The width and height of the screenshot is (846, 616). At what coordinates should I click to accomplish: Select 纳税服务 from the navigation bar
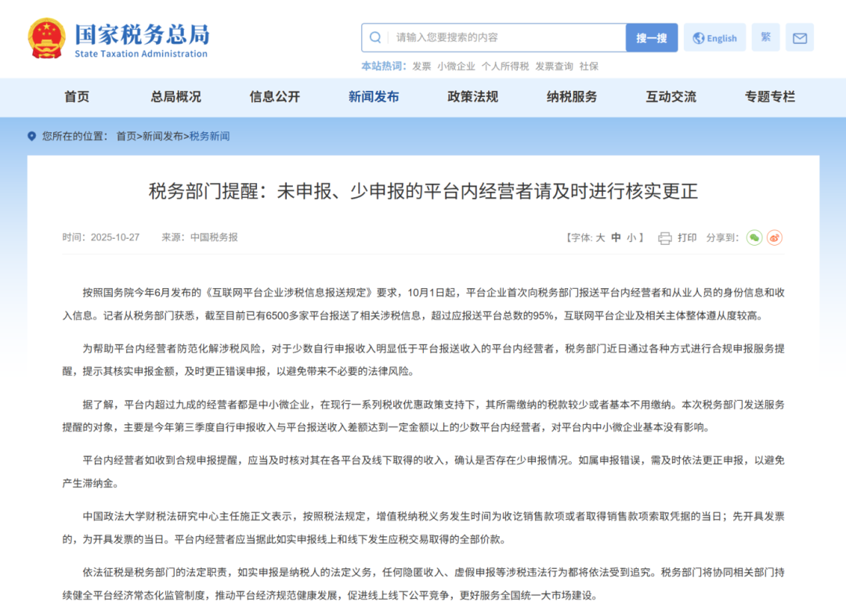point(569,97)
